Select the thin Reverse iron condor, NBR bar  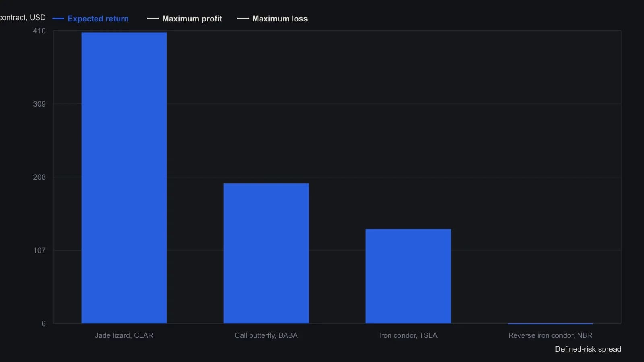[550, 323]
